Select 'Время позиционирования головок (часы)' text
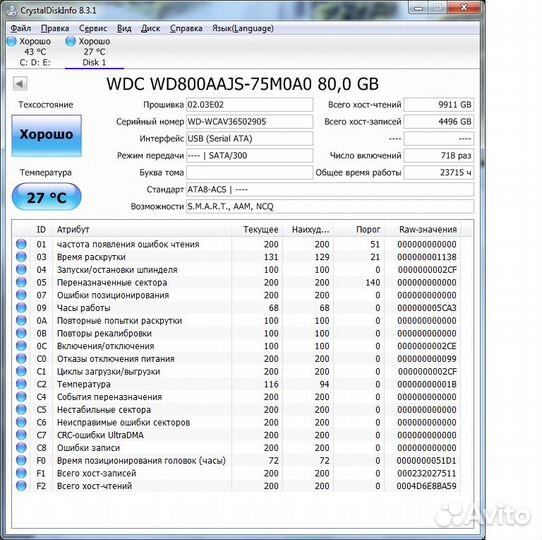This screenshot has width=542, height=540. [141, 460]
